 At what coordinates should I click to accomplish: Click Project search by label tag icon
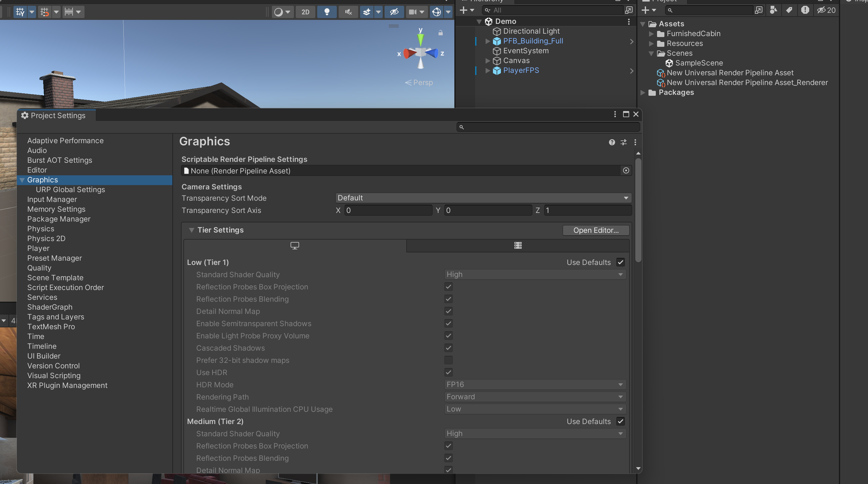tap(789, 10)
